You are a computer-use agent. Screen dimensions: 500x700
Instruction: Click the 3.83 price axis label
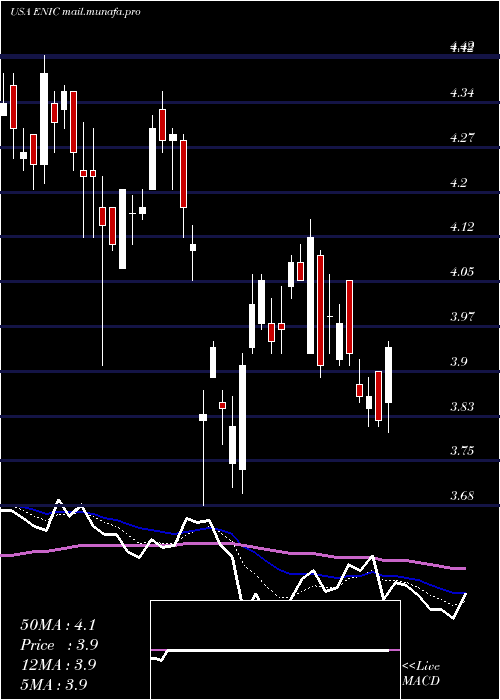(x=462, y=406)
